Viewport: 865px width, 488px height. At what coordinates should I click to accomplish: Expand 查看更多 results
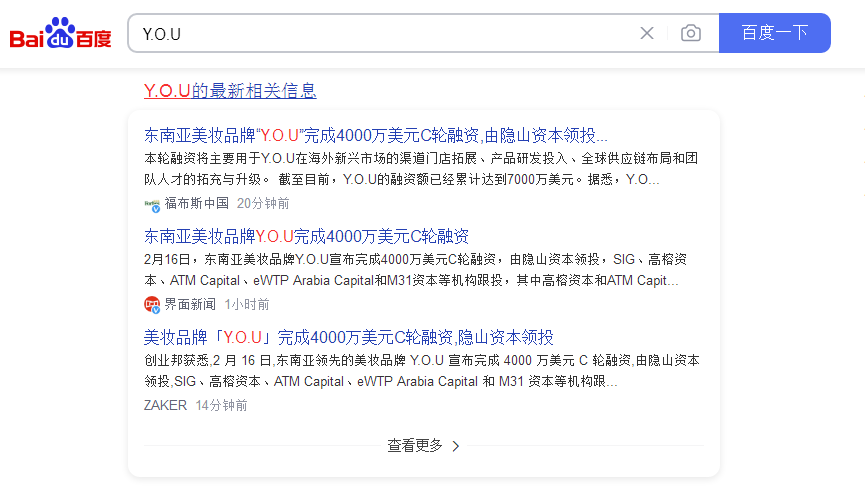point(424,446)
